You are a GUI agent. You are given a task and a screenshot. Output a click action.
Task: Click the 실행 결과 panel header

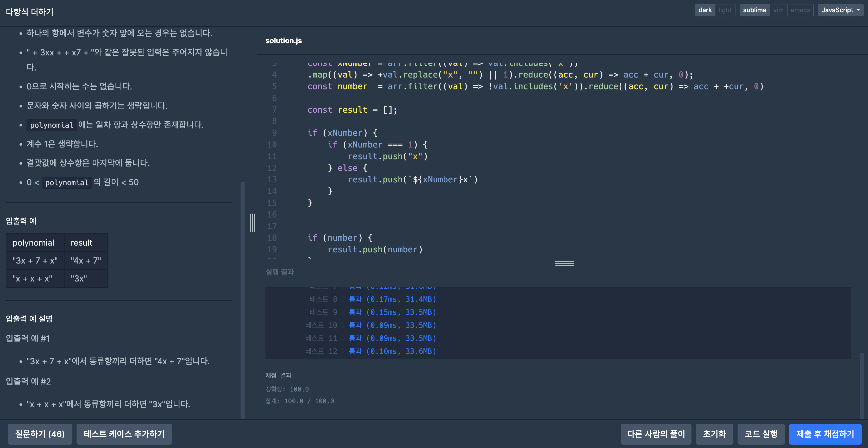280,272
